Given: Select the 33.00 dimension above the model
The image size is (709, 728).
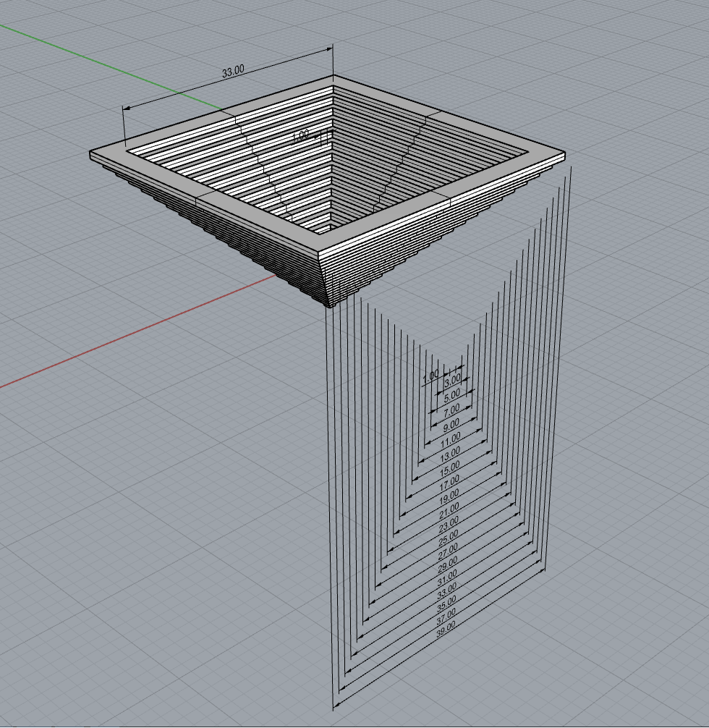Looking at the screenshot, I should point(233,71).
